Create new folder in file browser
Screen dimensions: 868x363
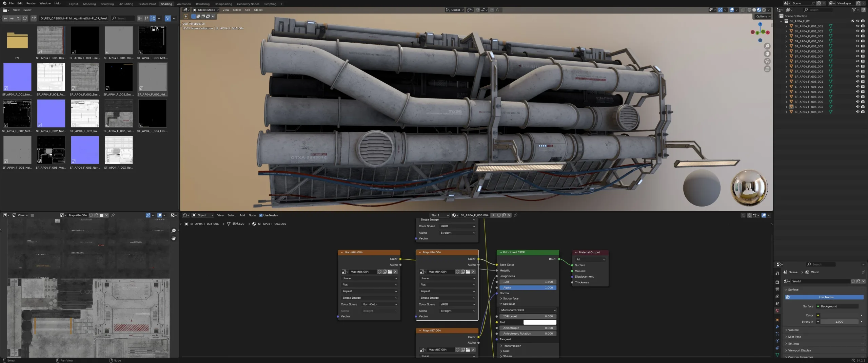point(34,18)
